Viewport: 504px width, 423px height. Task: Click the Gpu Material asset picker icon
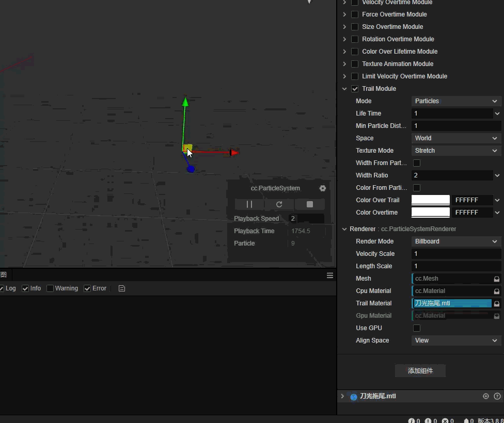497,316
